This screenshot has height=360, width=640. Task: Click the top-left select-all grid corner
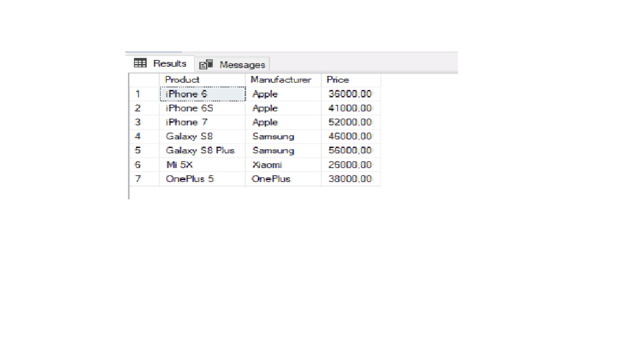coord(144,80)
